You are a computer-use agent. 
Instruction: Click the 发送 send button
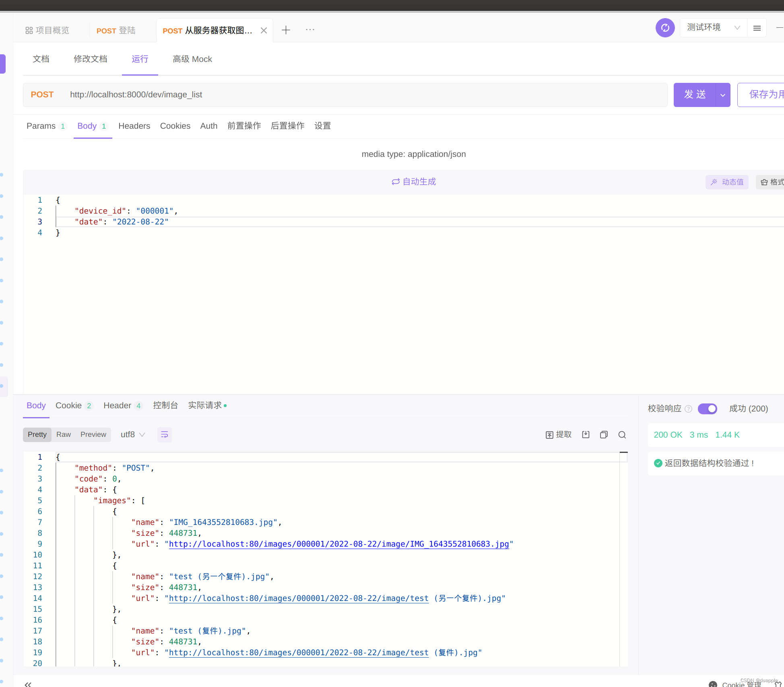695,95
